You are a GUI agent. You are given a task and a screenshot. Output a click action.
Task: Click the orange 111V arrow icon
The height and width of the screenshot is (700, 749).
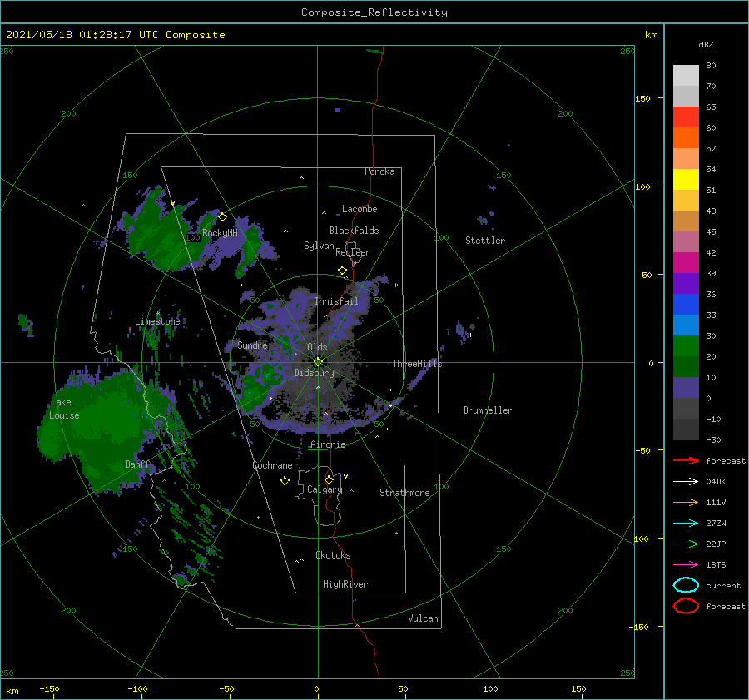(686, 502)
